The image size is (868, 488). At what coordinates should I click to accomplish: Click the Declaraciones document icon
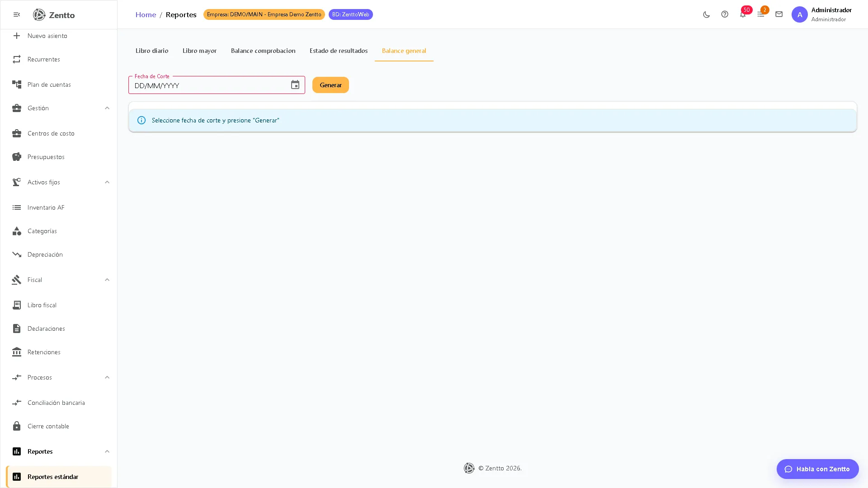[x=17, y=328]
